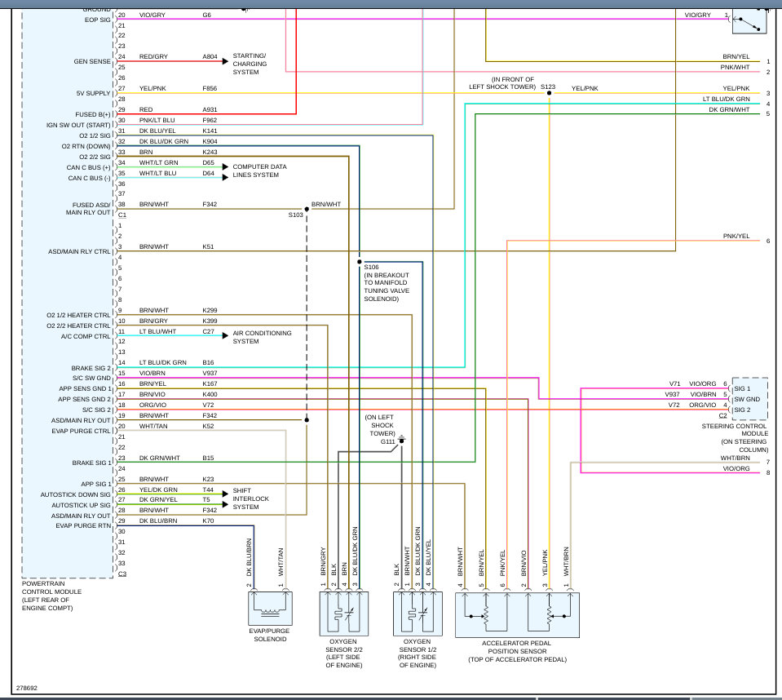This screenshot has height=700, width=782.
Task: Click the D65 wire arrowhead
Action: pos(225,167)
